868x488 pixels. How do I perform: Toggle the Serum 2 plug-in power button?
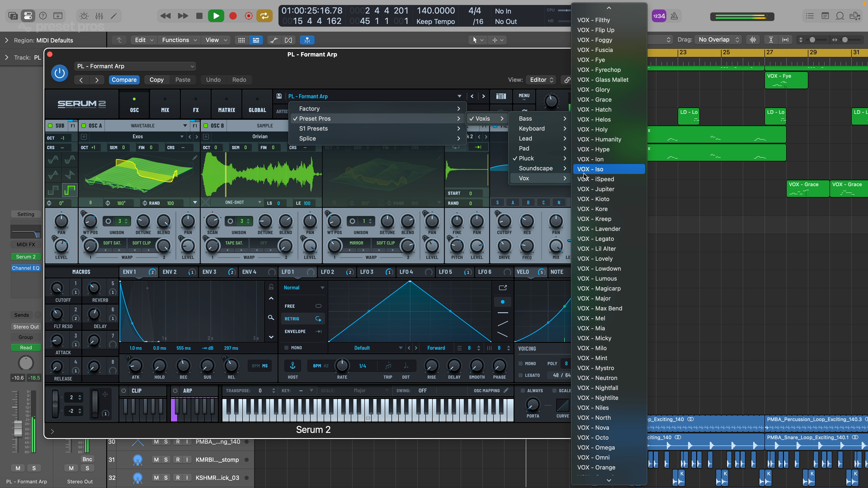tap(60, 73)
